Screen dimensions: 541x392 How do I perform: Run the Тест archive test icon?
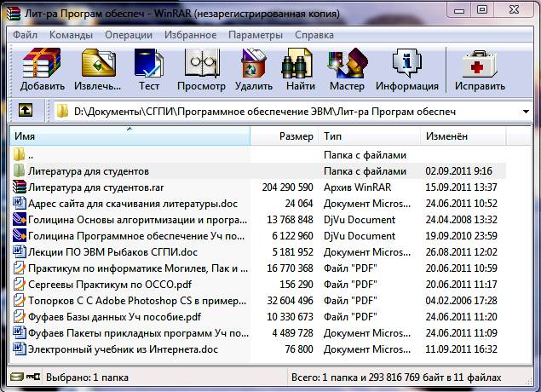(x=149, y=63)
